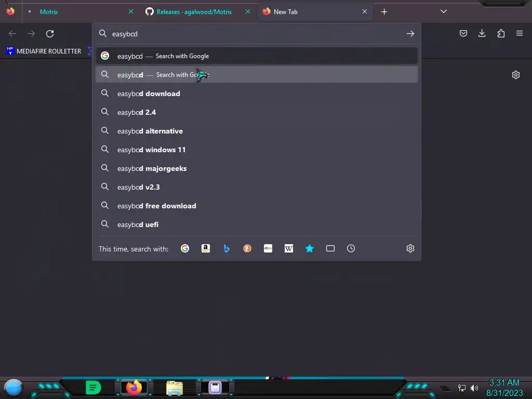Close the Releases agalwood/Motrix tab
Viewport: 532px width, 399px height.
(x=248, y=11)
